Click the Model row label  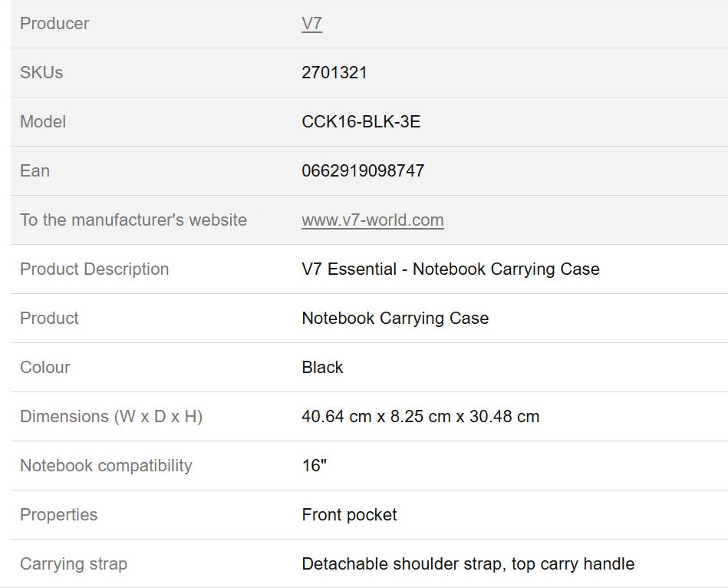click(43, 122)
